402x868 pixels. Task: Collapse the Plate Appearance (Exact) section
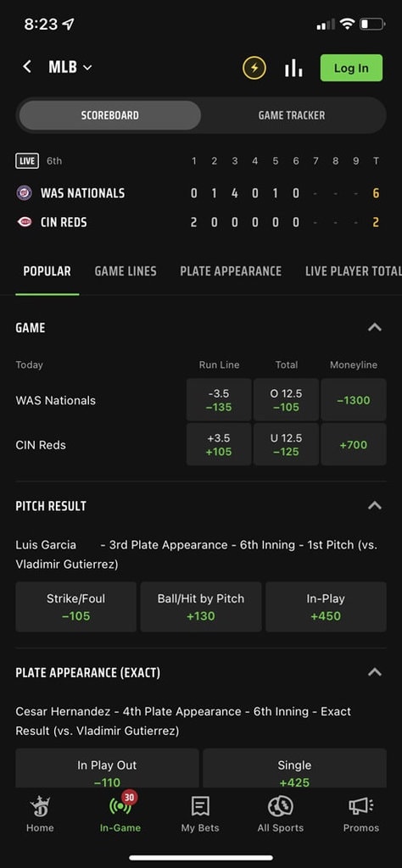point(375,672)
